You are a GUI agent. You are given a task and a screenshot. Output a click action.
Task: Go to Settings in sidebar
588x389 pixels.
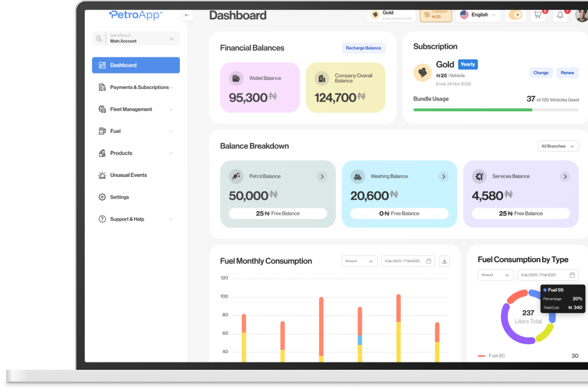[x=119, y=197]
